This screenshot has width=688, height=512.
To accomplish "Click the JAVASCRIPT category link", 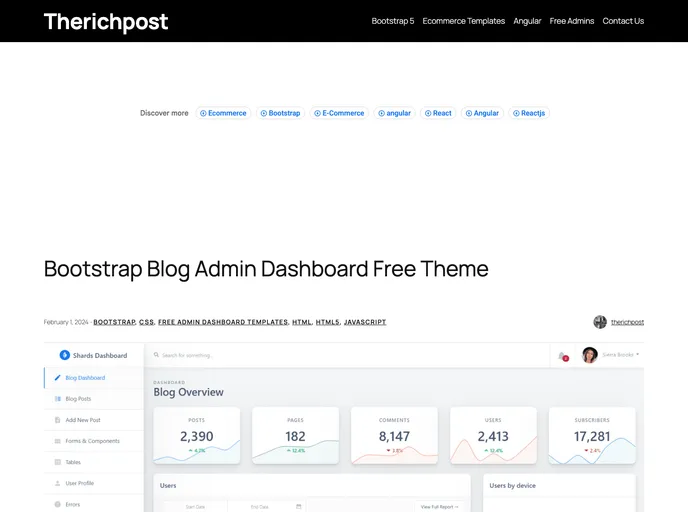I will pyautogui.click(x=364, y=322).
